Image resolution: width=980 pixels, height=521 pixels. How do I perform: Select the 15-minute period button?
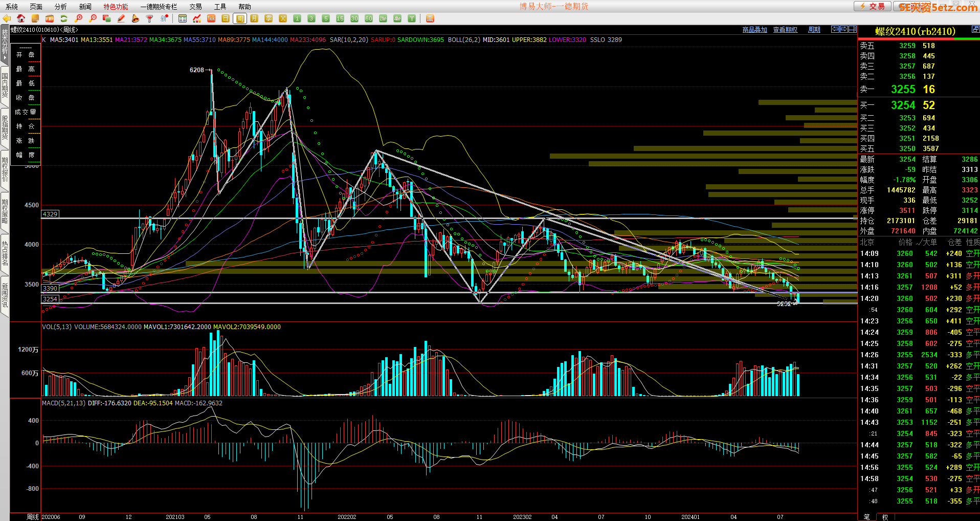click(340, 18)
